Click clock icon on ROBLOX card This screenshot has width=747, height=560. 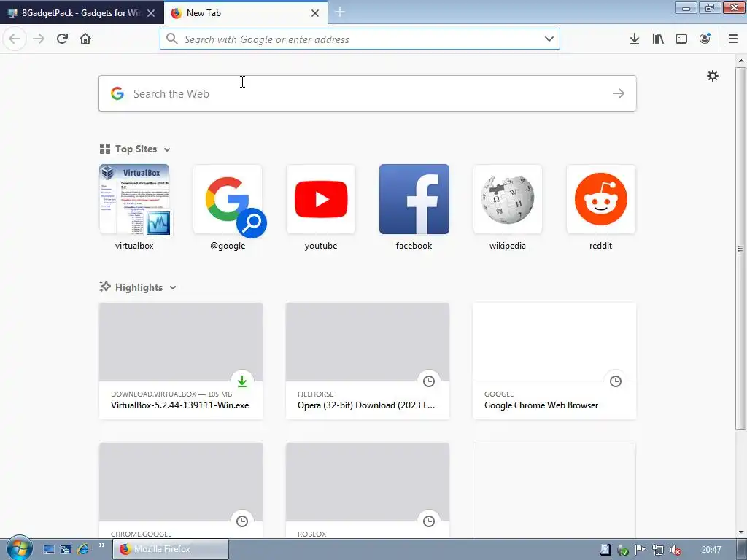pyautogui.click(x=429, y=521)
